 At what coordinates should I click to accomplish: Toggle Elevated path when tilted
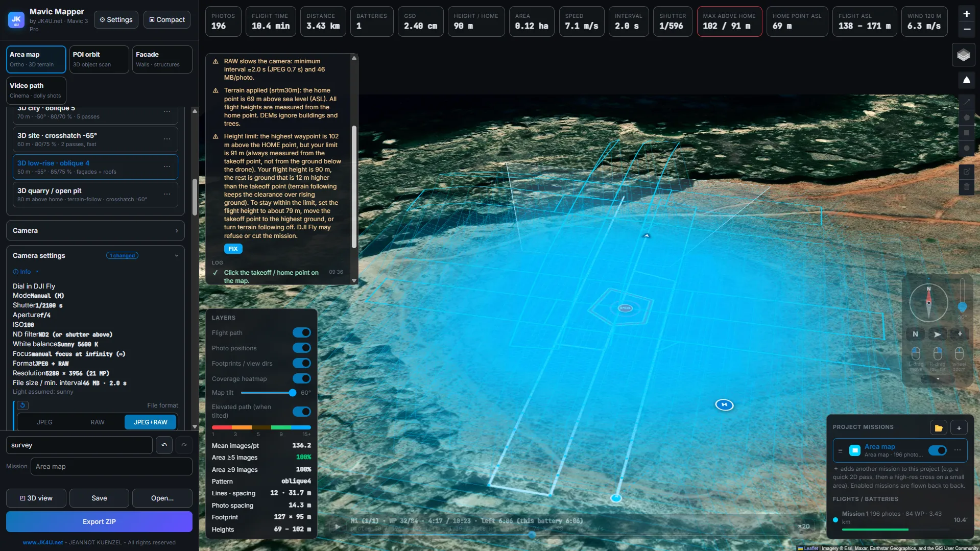(x=301, y=412)
